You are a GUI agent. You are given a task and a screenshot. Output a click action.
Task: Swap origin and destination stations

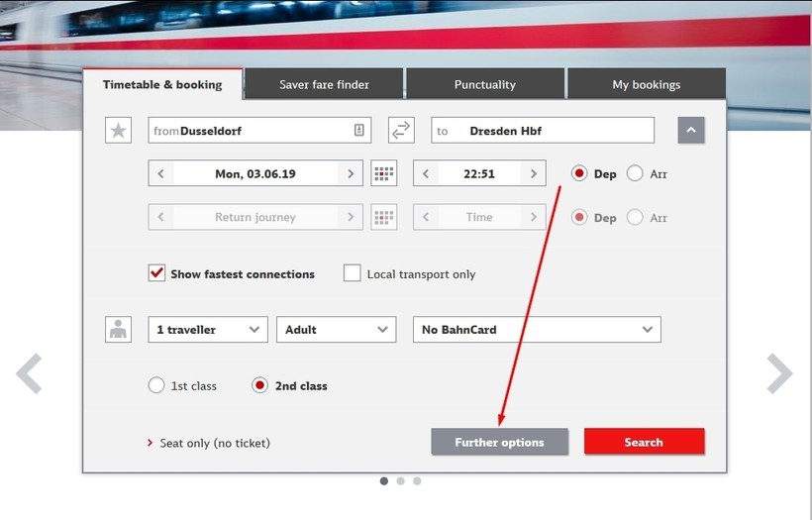point(400,131)
